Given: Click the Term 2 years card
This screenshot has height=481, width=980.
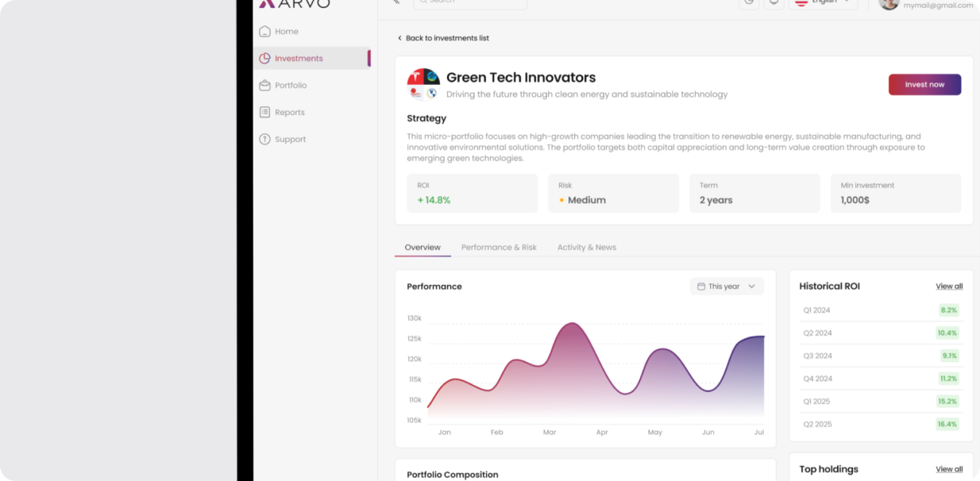Looking at the screenshot, I should 754,193.
